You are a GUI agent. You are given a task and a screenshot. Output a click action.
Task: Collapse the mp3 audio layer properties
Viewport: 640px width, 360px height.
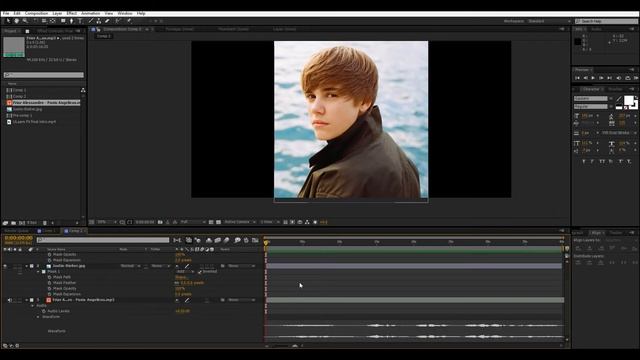pos(27,300)
